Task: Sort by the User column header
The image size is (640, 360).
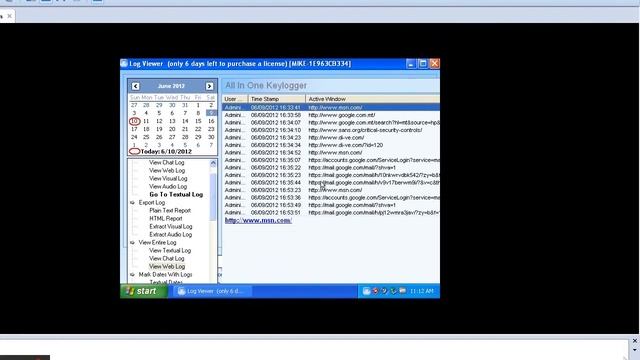Action: point(235,99)
